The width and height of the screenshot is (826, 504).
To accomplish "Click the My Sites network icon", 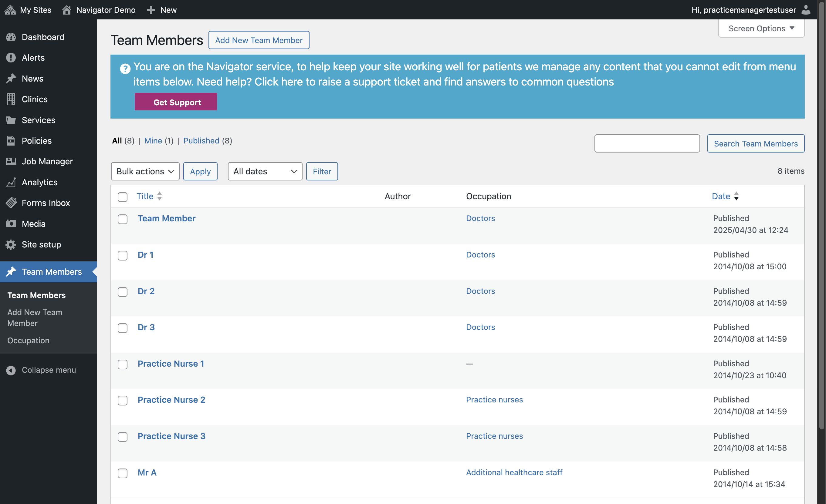I will click(10, 10).
